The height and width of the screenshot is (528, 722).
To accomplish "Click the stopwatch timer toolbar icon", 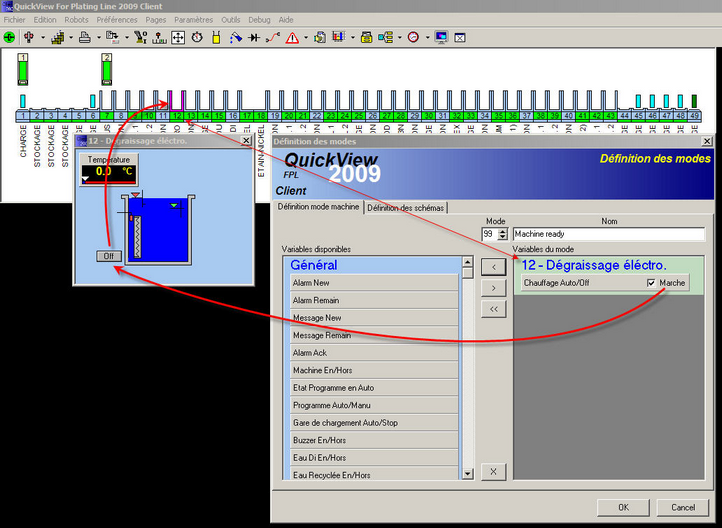I will click(x=197, y=37).
